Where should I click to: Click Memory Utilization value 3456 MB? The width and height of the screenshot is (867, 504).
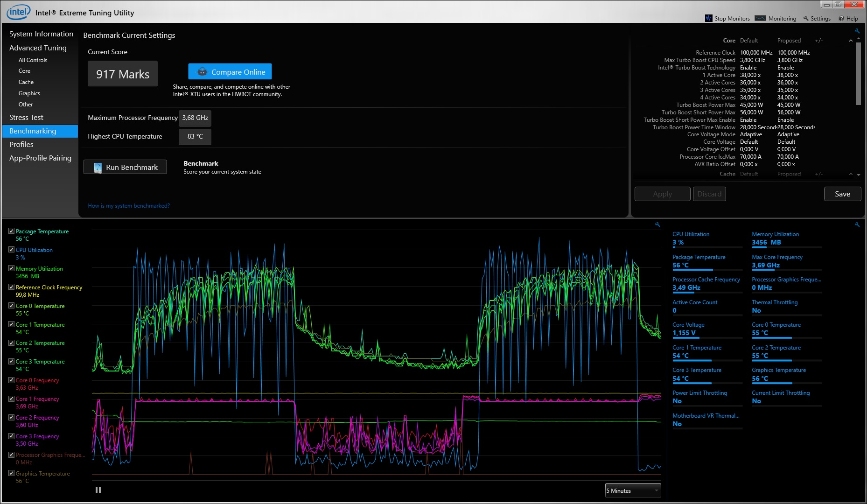pos(766,242)
